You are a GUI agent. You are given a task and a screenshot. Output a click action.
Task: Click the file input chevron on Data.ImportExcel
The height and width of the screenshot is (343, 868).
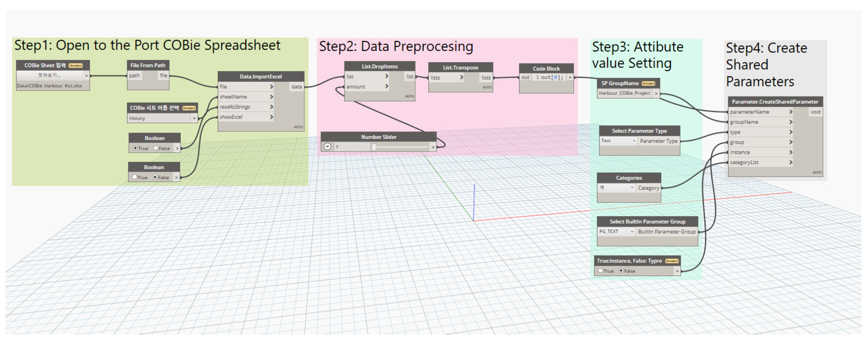(271, 87)
